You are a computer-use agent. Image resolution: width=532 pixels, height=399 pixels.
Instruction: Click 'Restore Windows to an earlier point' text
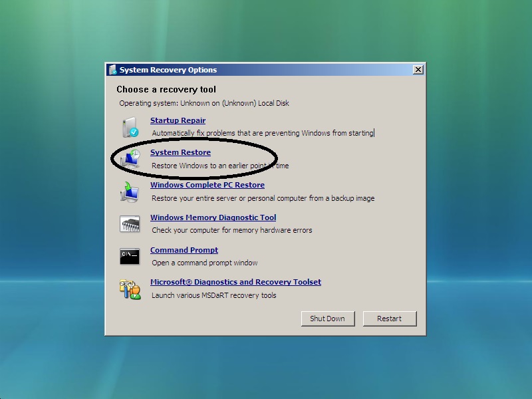click(x=220, y=166)
